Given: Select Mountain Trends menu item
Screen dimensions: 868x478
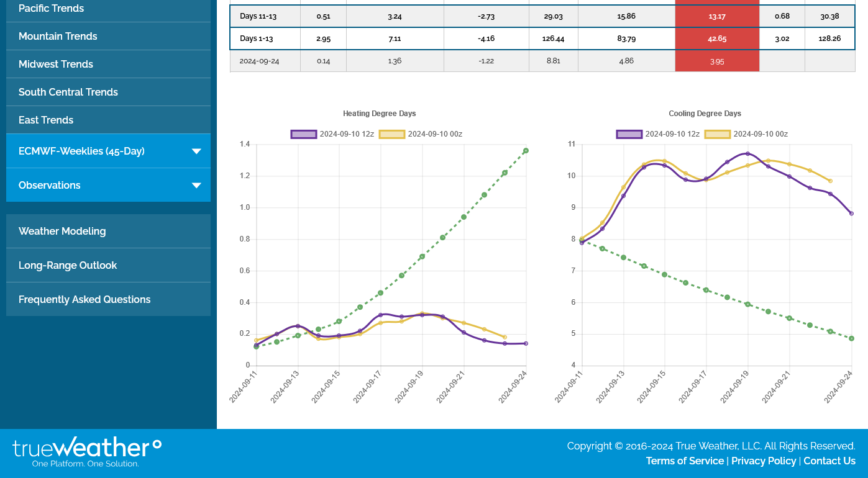Looking at the screenshot, I should [58, 37].
